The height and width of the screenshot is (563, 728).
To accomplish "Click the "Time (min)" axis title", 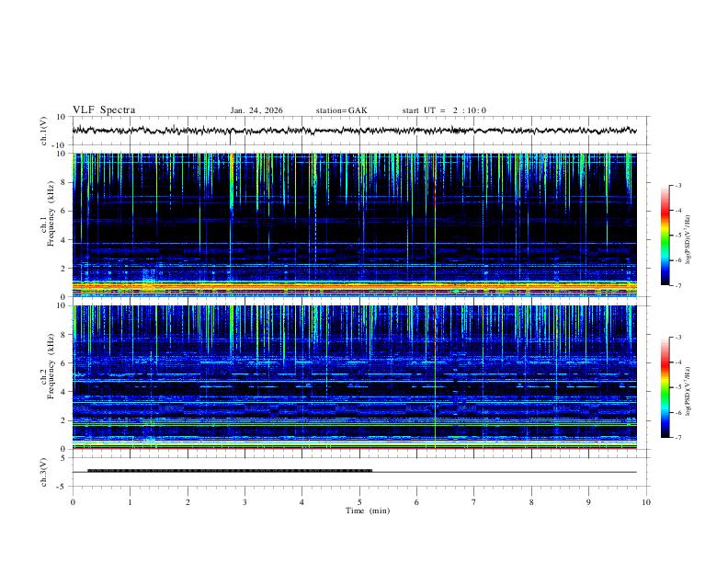I will click(368, 511).
